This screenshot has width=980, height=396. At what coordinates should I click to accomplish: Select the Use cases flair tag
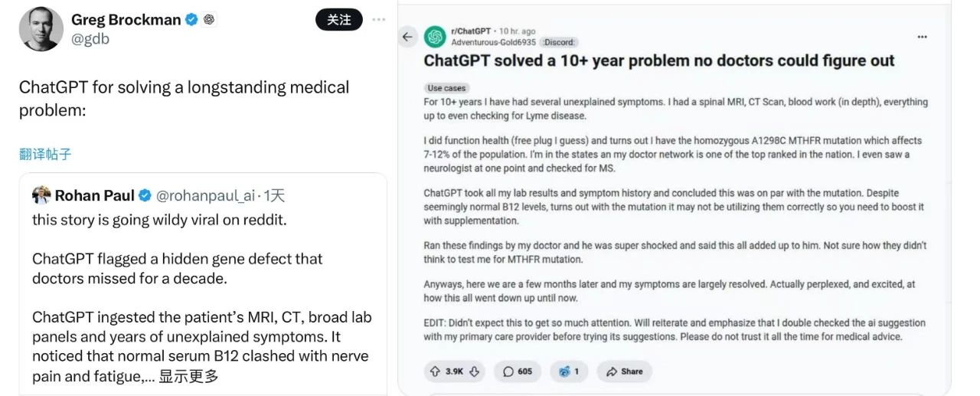[x=446, y=88]
